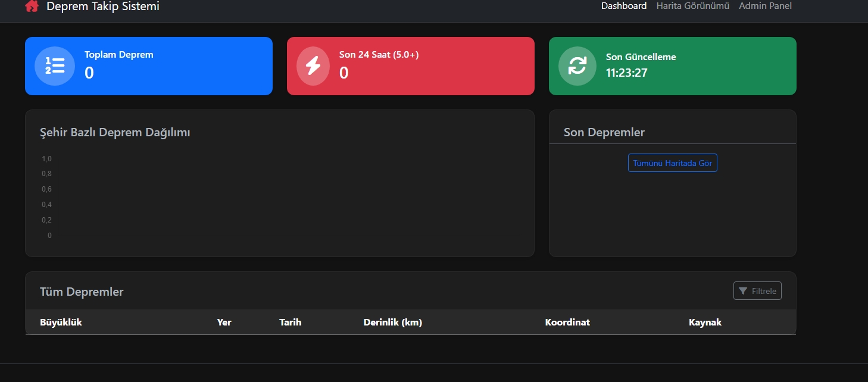The width and height of the screenshot is (868, 382).
Task: Switch to Harita Görünümü view
Action: (693, 6)
